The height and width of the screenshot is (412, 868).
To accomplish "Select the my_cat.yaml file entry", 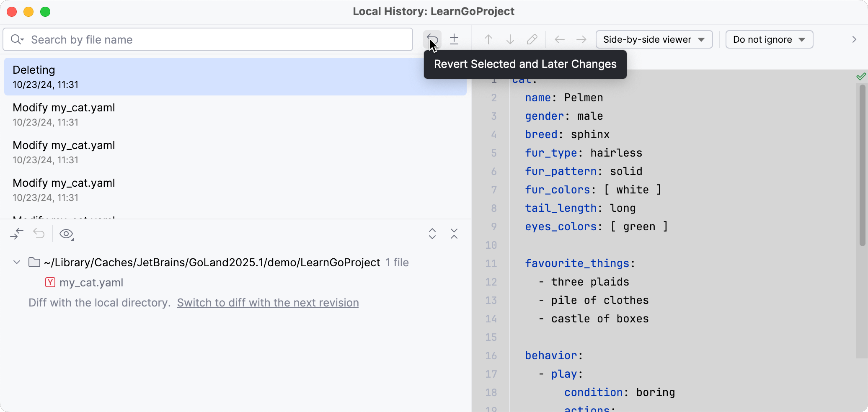I will 91,282.
